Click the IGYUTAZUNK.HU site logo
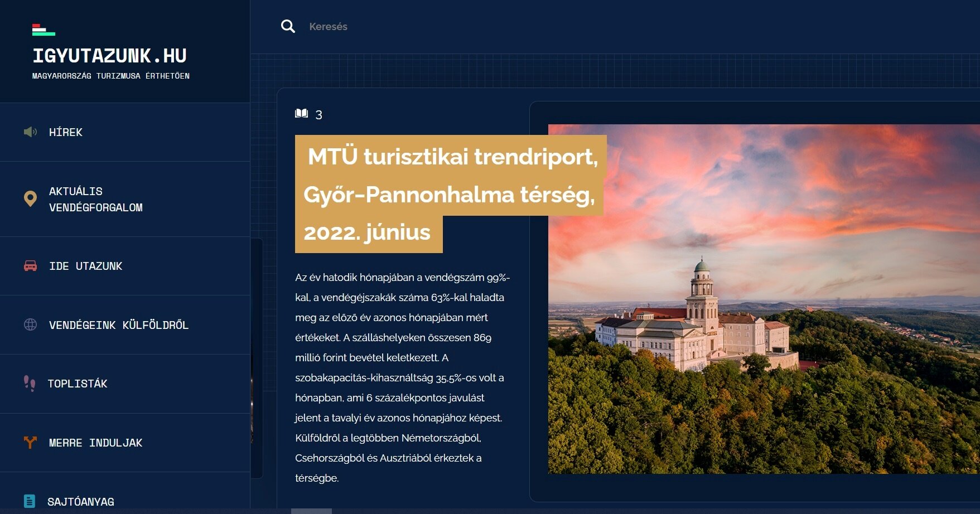Image resolution: width=980 pixels, height=514 pixels. [x=110, y=56]
